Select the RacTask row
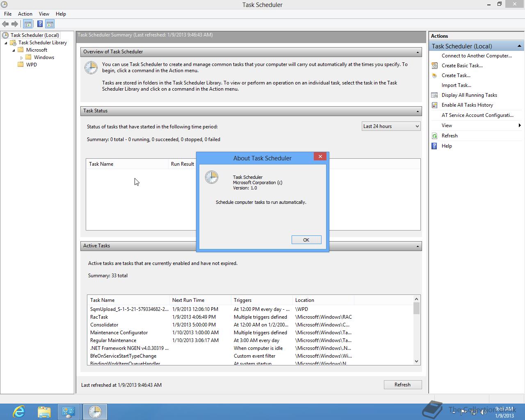Viewport: 525px width, 420px height. (x=250, y=317)
